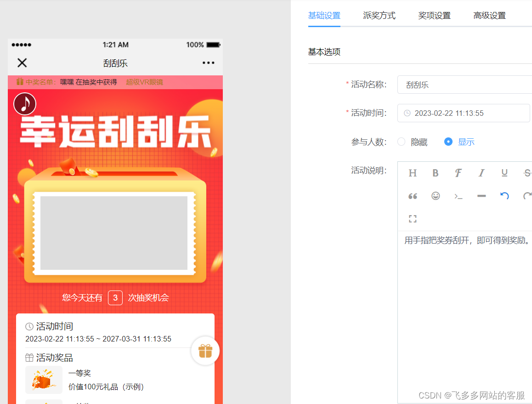Apply heading format with the H icon
The height and width of the screenshot is (404, 532).
point(413,173)
